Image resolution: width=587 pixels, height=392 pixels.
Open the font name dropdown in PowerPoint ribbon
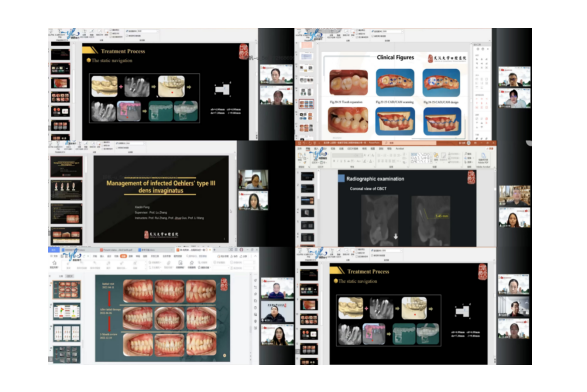coord(347,155)
